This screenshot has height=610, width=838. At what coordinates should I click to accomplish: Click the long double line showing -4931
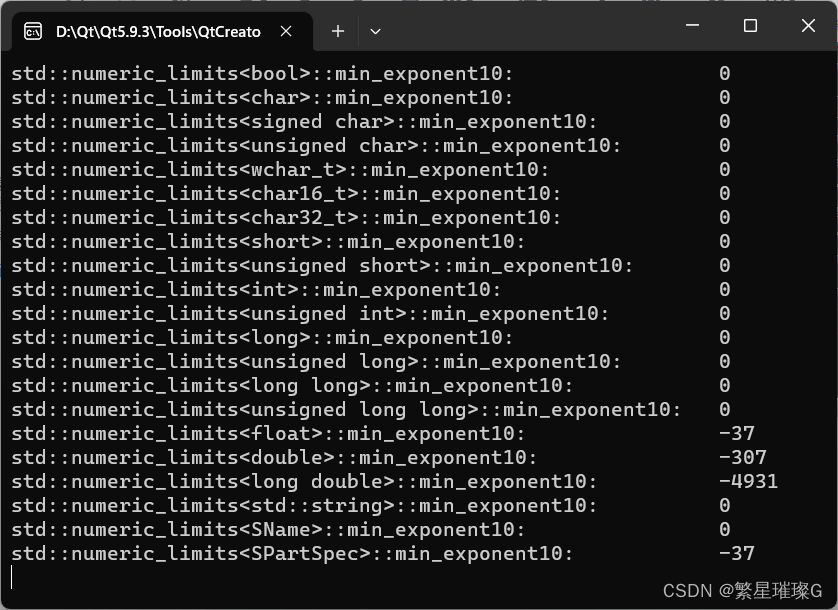(300, 481)
